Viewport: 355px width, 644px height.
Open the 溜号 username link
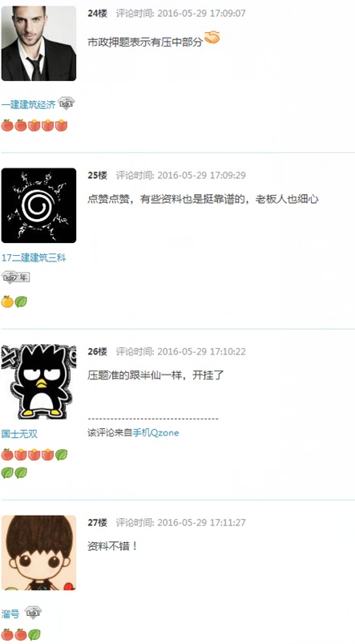(x=10, y=614)
